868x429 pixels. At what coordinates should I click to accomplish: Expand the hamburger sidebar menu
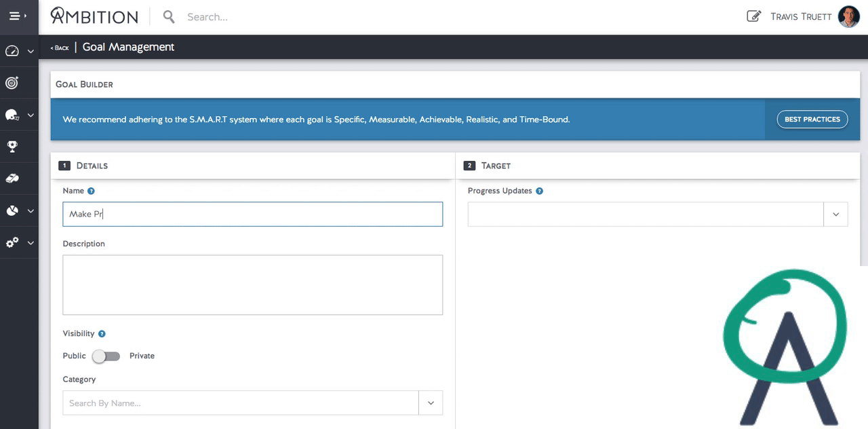pos(17,16)
